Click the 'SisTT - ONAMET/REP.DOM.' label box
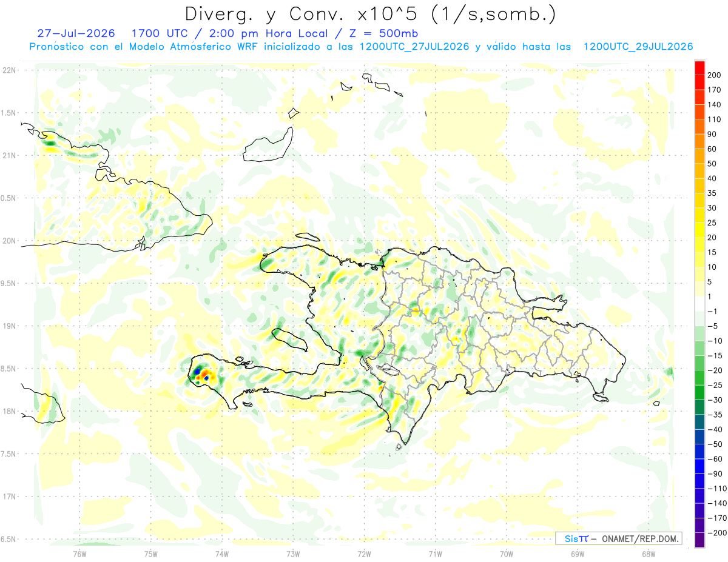Screen dimensions: 728x562 tap(618, 538)
